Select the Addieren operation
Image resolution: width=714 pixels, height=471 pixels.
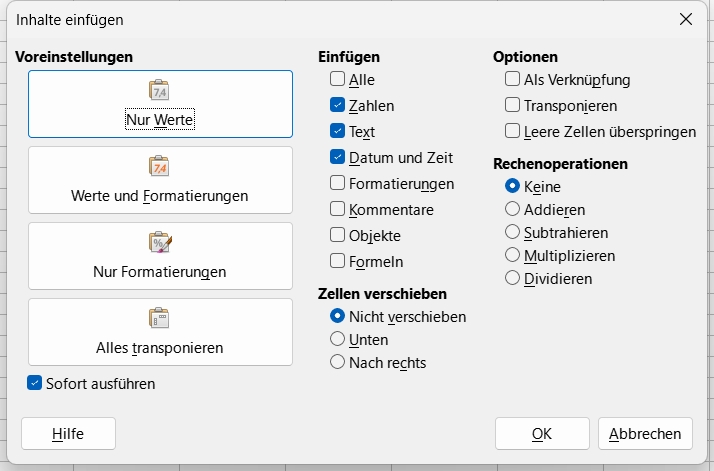[x=513, y=209]
